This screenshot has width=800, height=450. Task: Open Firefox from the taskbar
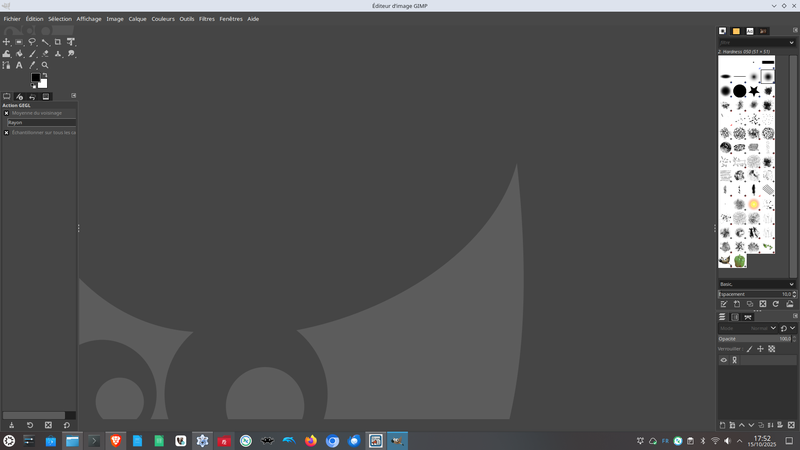pos(311,440)
